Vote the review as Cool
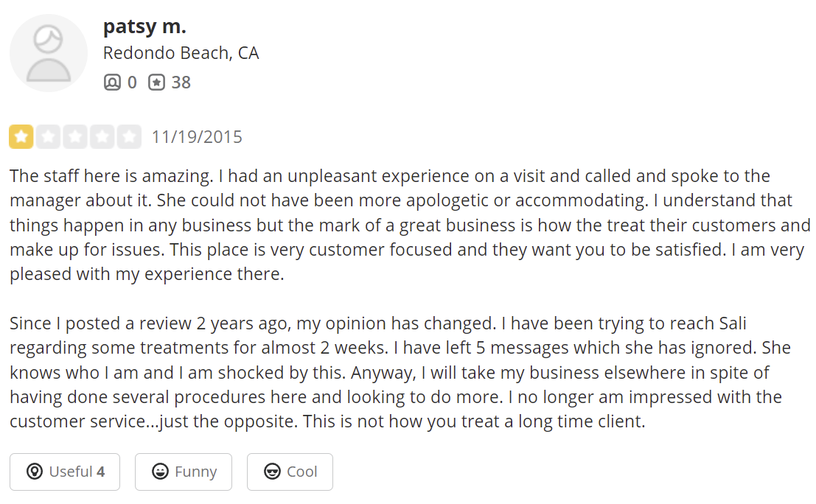Screen dimensions: 816x504 (x=290, y=472)
